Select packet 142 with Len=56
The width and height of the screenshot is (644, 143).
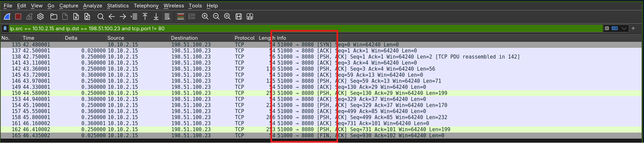(x=322, y=69)
